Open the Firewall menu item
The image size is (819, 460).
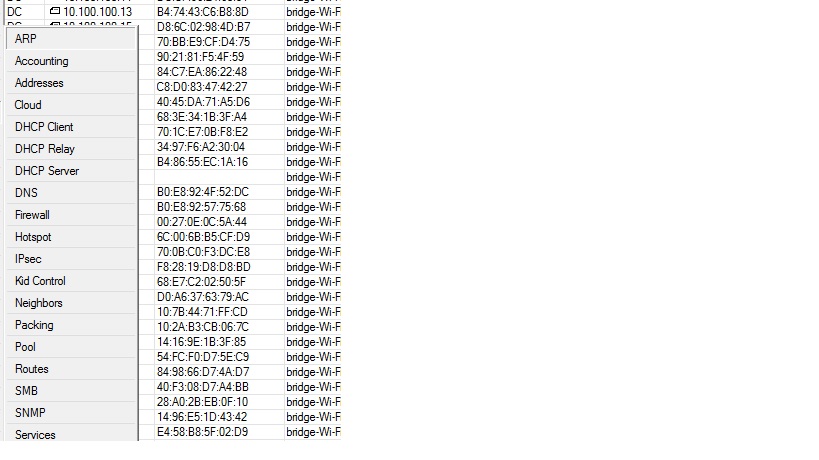point(72,215)
